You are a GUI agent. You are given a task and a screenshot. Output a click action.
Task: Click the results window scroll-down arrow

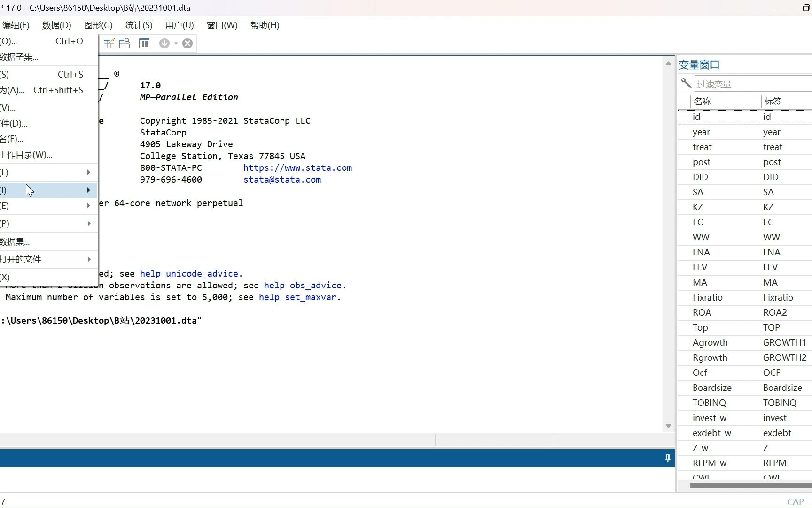point(668,426)
